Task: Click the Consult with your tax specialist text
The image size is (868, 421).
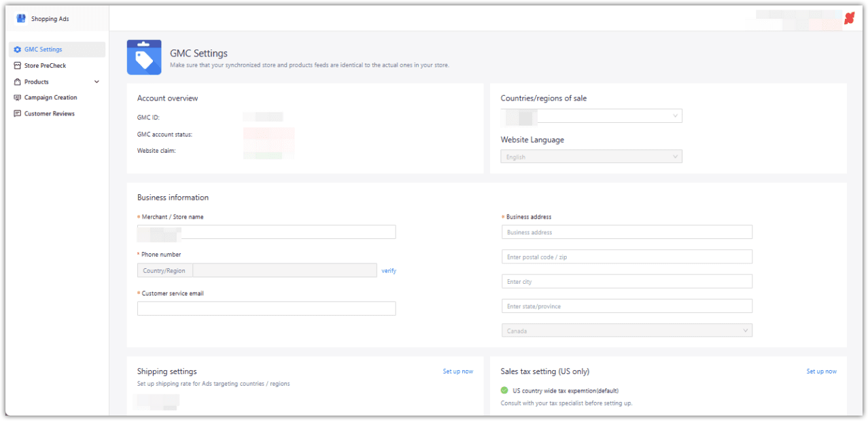Action: (x=567, y=403)
